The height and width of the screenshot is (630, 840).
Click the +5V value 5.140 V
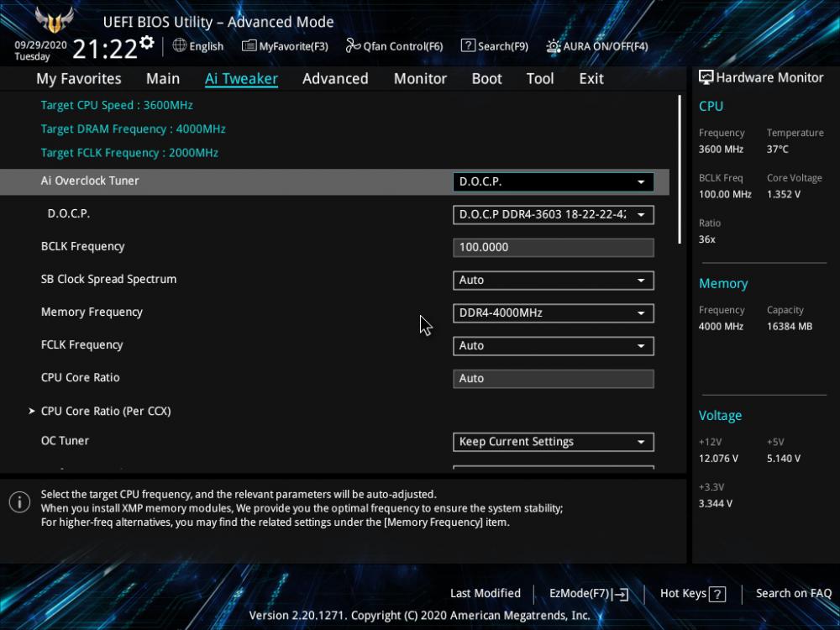point(784,459)
